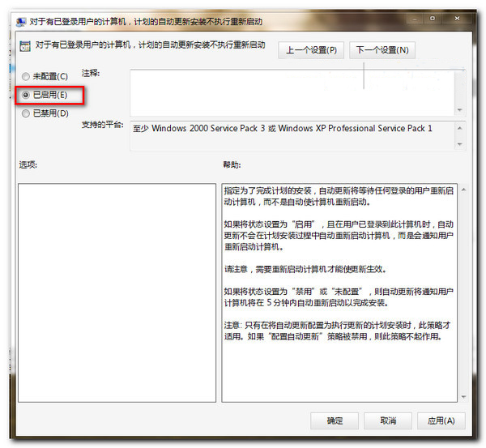Image resolution: width=486 pixels, height=448 pixels.
Task: Confirm the dialog with the 确定 button
Action: pos(335,420)
